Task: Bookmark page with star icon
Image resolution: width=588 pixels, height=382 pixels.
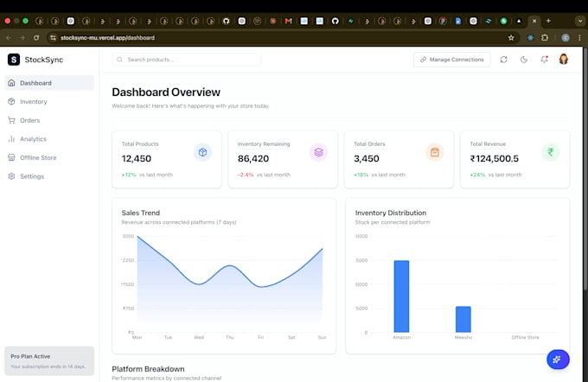Action: pos(511,37)
